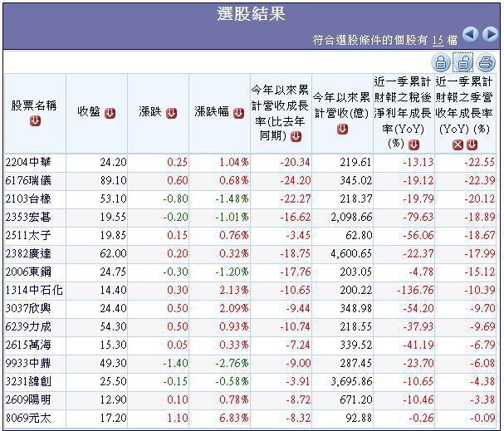Sort by 漲跌幅 column arrow
Viewport: 504px width, 431px height.
[238, 113]
